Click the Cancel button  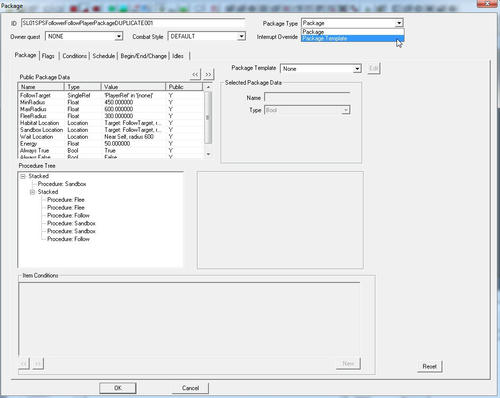190,388
